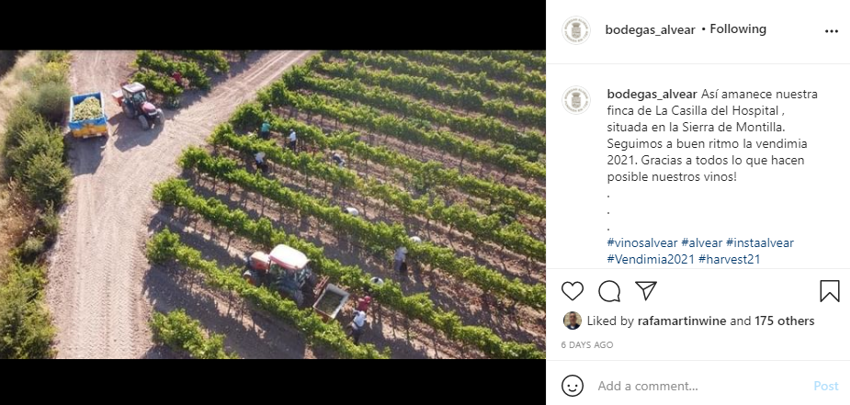Open the #harvest21 hashtag

[x=729, y=259]
